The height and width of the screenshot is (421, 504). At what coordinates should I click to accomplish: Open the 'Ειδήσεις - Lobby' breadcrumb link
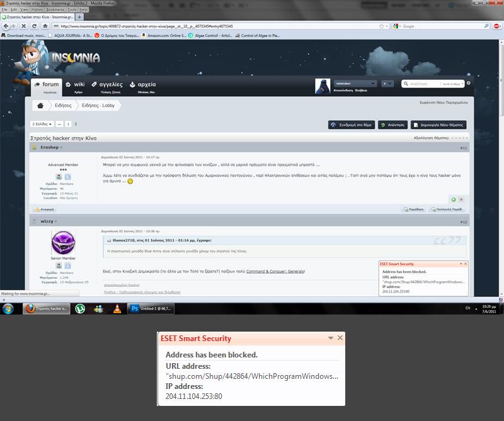[98, 105]
